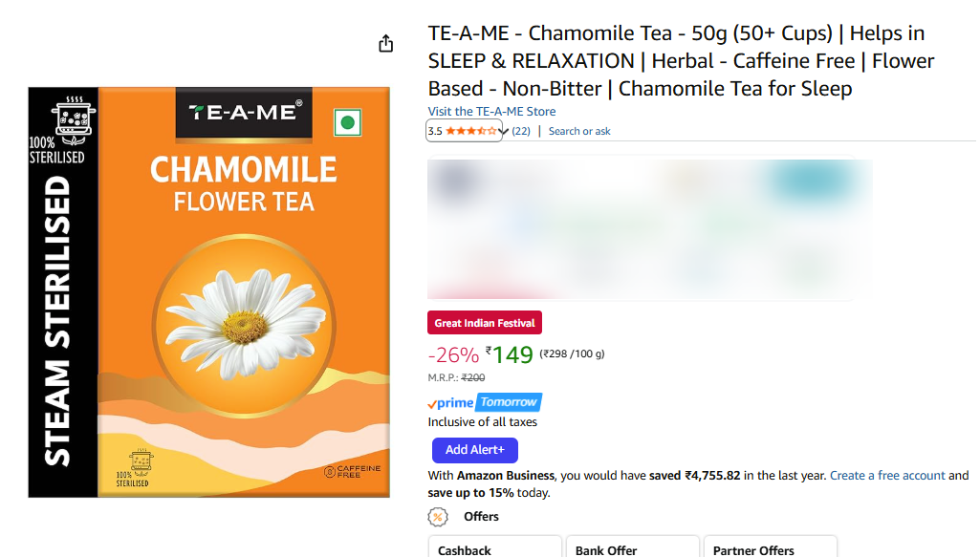Open the (22) ratings link

point(521,131)
